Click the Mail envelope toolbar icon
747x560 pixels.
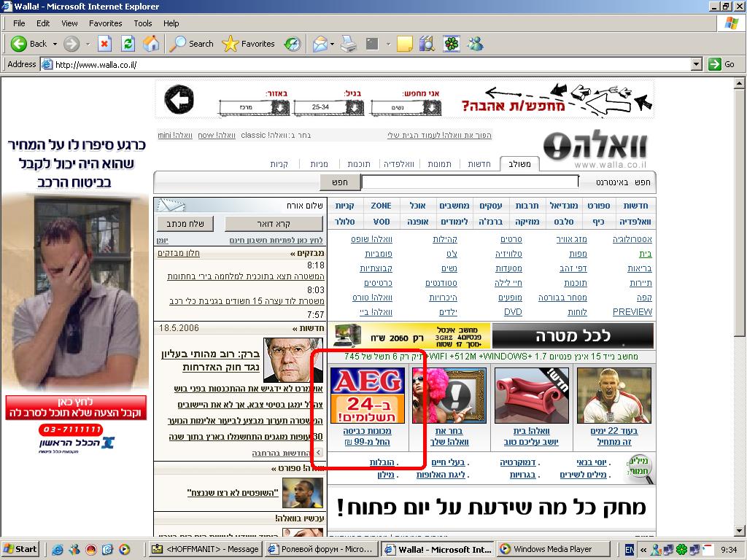click(320, 44)
